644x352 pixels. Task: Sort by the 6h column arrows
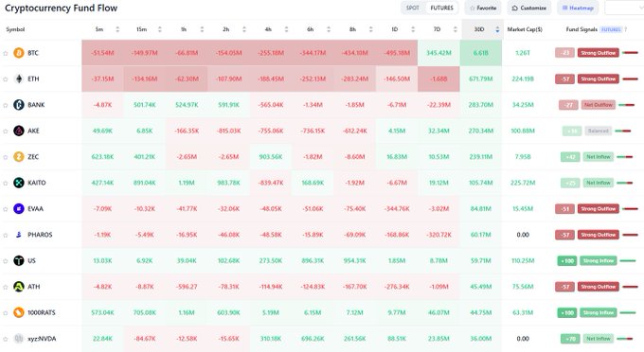coord(329,29)
